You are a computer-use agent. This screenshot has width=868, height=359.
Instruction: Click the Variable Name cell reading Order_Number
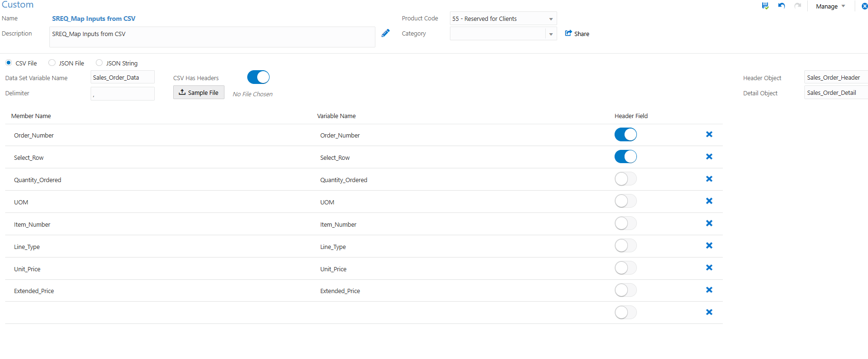tap(340, 135)
